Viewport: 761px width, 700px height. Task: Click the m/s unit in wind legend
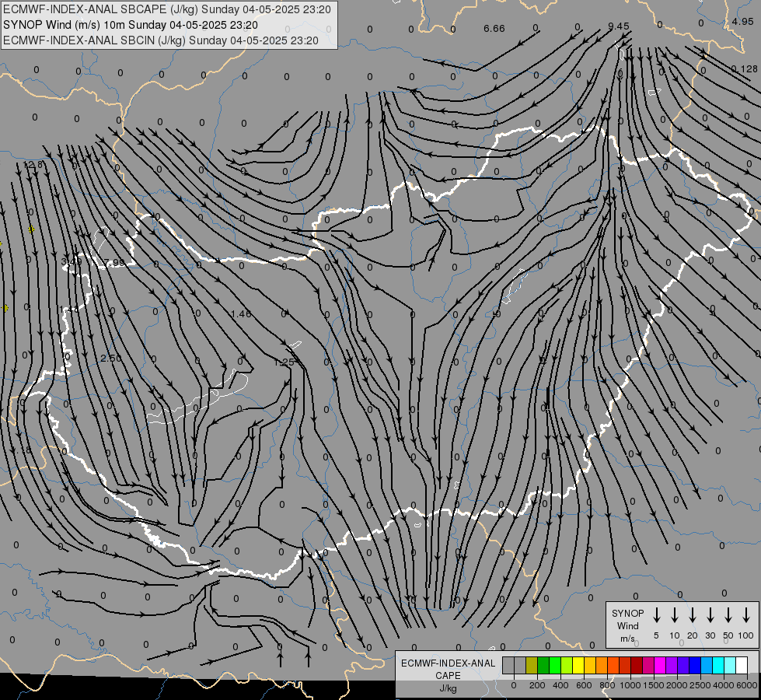click(x=627, y=639)
